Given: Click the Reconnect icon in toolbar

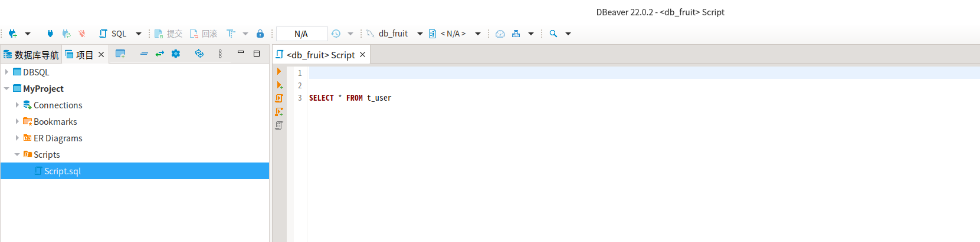Looking at the screenshot, I should pos(66,34).
